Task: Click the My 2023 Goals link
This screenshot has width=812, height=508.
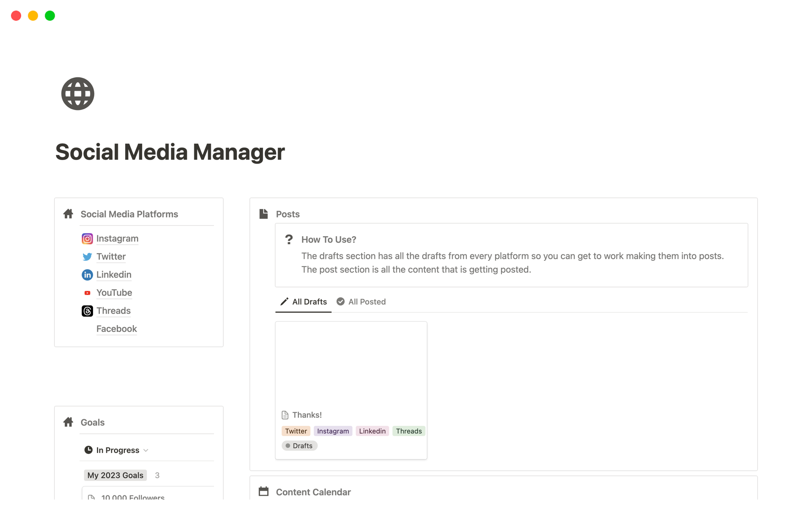Action: tap(115, 475)
